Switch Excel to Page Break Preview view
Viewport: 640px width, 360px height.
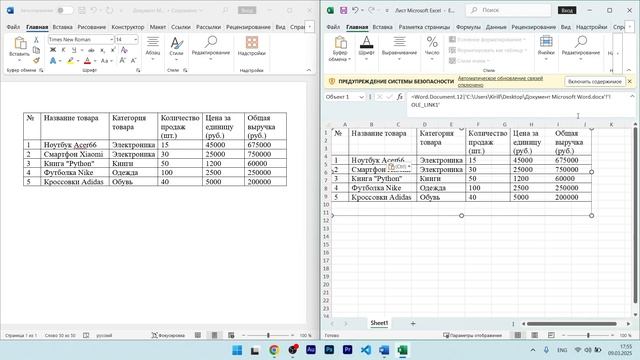(x=551, y=335)
